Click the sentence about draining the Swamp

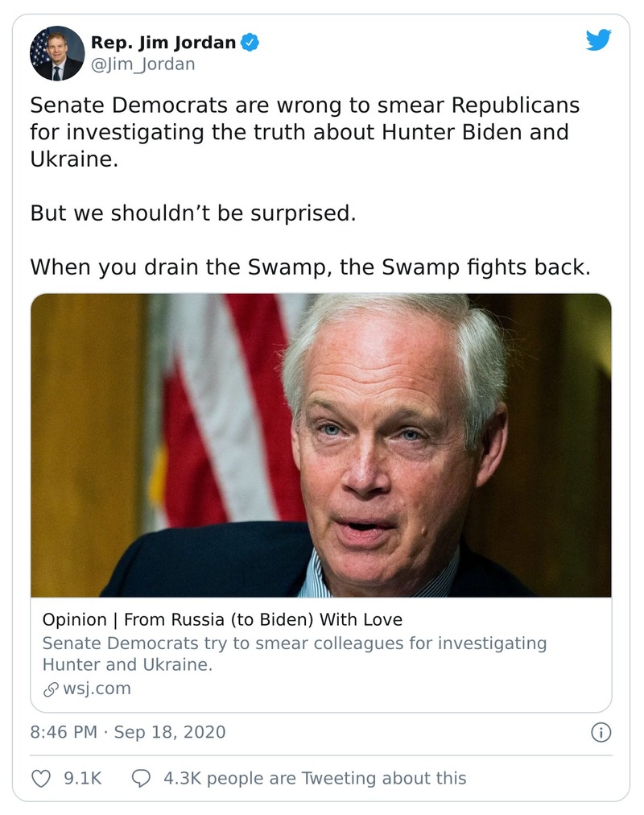coord(310,267)
